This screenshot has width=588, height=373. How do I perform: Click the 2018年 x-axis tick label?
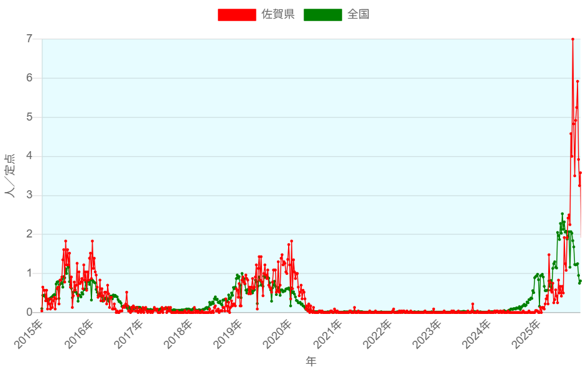click(x=179, y=334)
